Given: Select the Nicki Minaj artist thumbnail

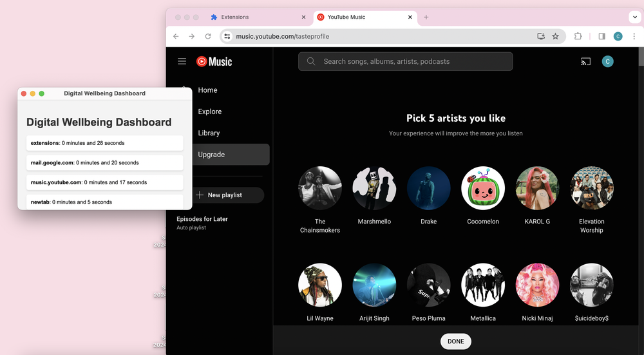Looking at the screenshot, I should click(x=537, y=285).
